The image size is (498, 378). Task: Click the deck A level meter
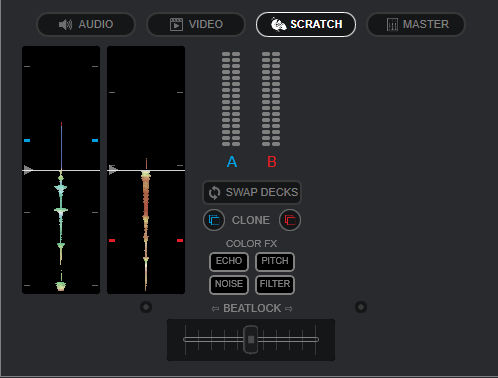231,99
